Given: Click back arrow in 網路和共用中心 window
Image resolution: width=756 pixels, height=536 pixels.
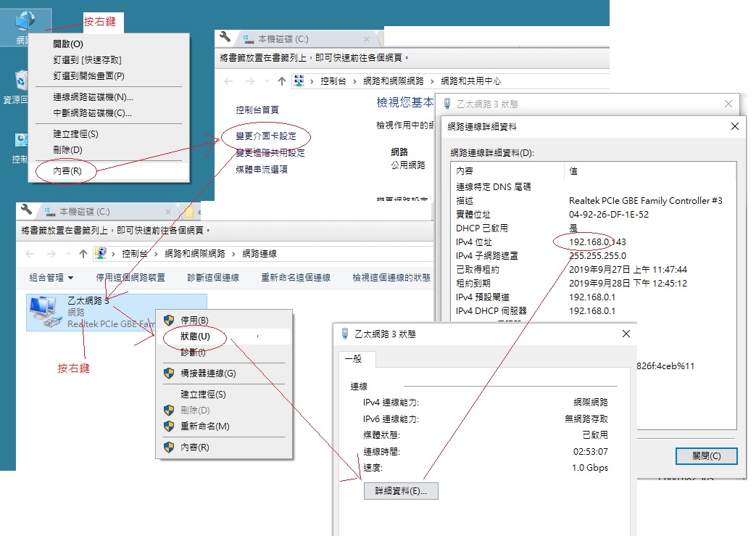Looking at the screenshot, I should coord(228,81).
